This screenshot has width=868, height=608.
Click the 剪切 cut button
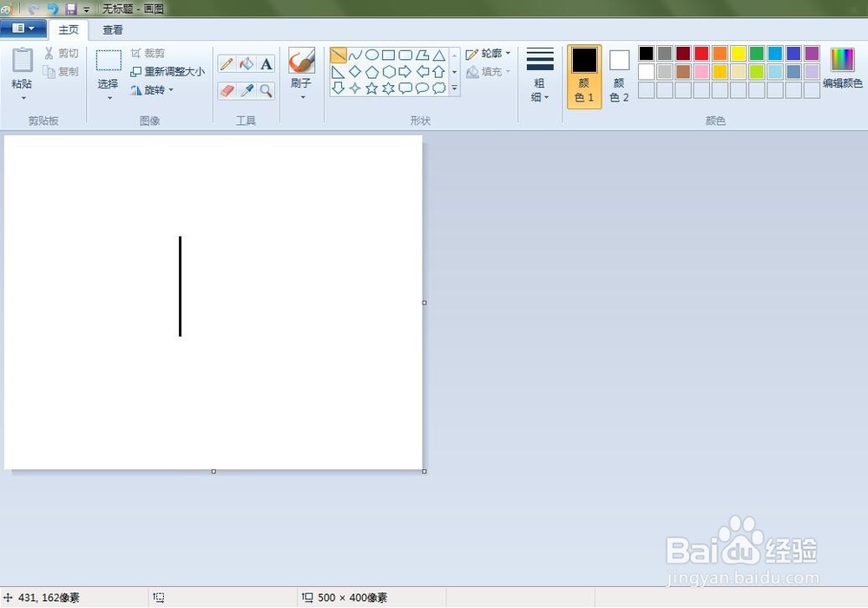[62, 53]
